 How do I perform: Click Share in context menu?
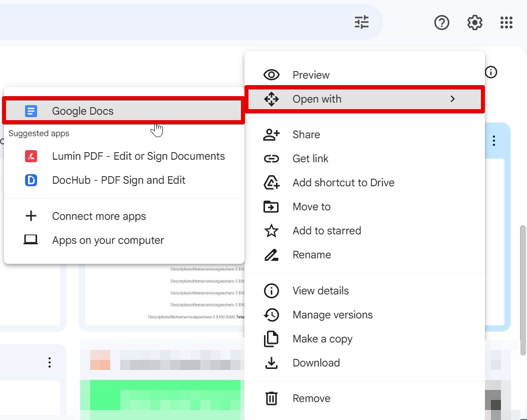click(306, 135)
